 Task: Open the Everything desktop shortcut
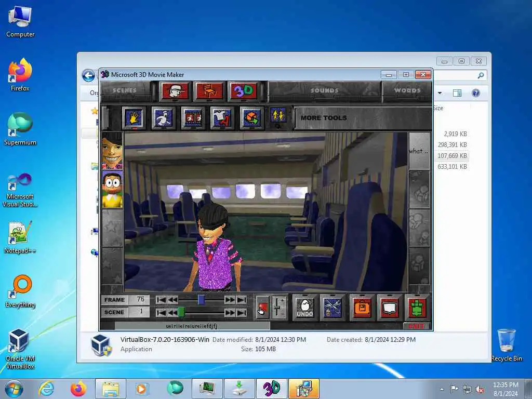[20, 291]
